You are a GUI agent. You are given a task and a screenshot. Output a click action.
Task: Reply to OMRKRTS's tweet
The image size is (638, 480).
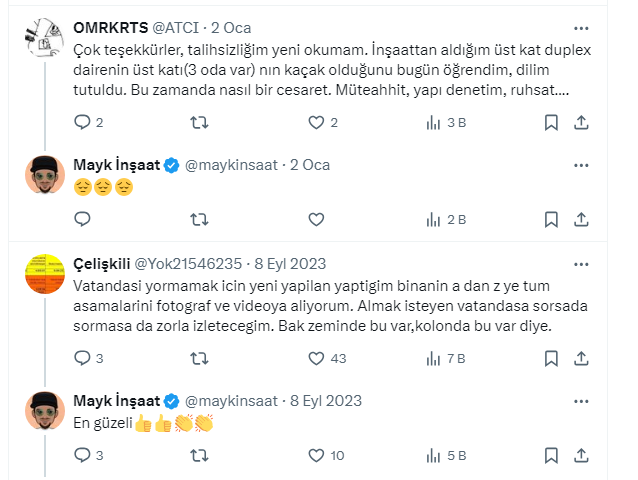coord(83,122)
